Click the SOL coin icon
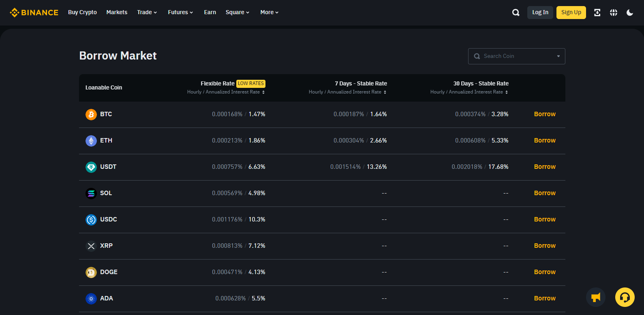This screenshot has height=315, width=644. pyautogui.click(x=91, y=194)
